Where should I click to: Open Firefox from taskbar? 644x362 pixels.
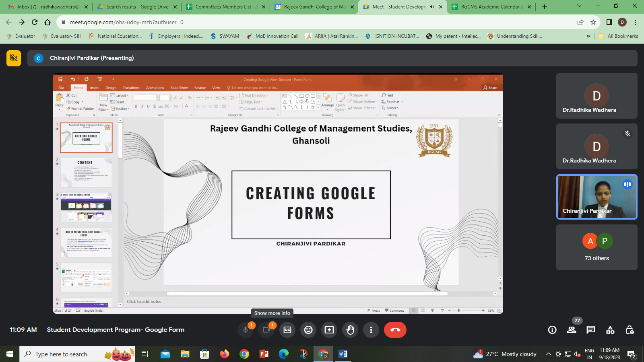225,354
